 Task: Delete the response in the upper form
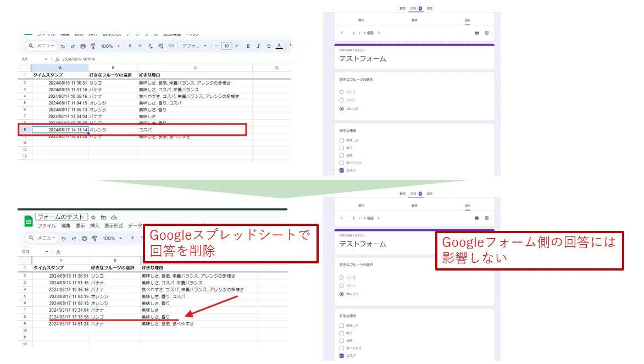coord(487,33)
